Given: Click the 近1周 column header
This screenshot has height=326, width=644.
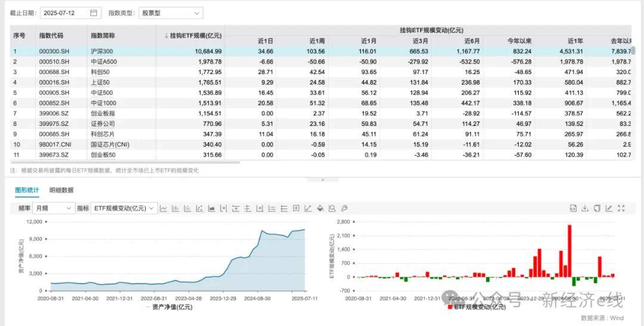Looking at the screenshot, I should [x=317, y=41].
